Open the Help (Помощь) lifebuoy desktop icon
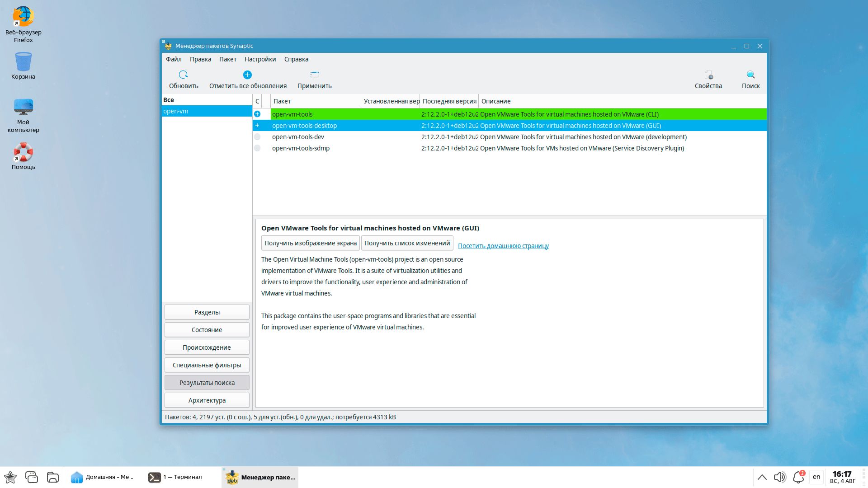 click(23, 153)
